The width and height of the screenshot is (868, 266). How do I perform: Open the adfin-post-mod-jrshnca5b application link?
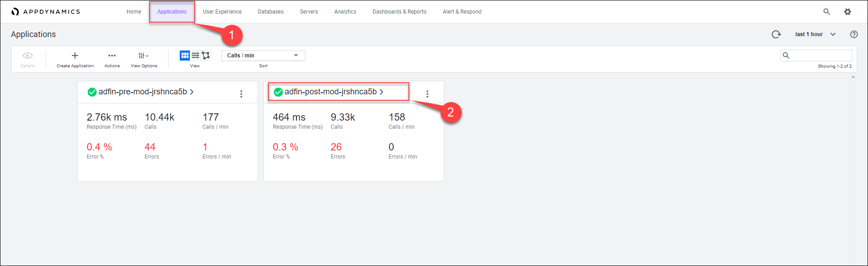click(x=330, y=92)
